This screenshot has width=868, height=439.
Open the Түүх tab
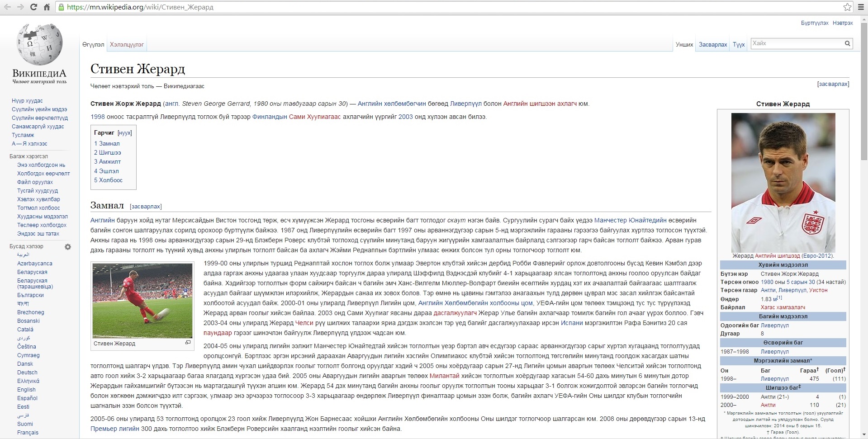coord(739,45)
